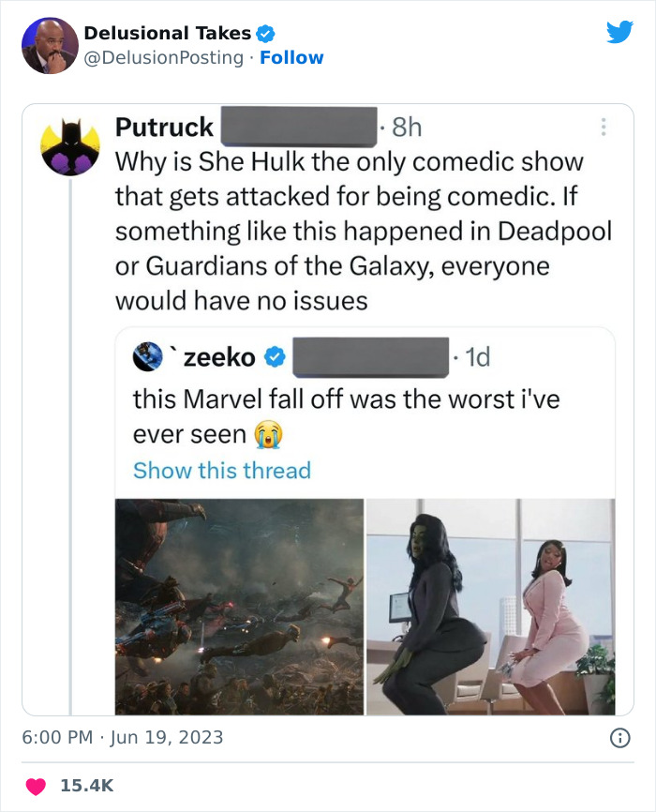The width and height of the screenshot is (656, 812).
Task: Click Putruck's bat-logo profile avatar
Action: [71, 146]
